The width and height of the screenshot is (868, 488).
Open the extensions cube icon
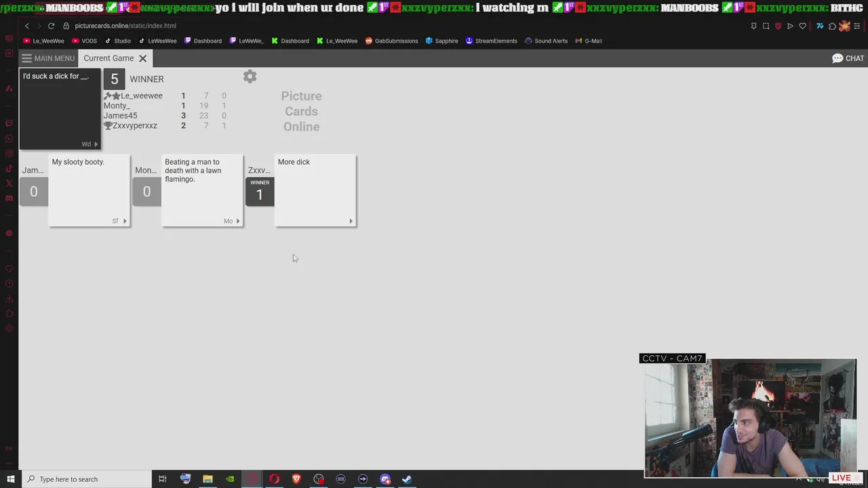pos(832,26)
